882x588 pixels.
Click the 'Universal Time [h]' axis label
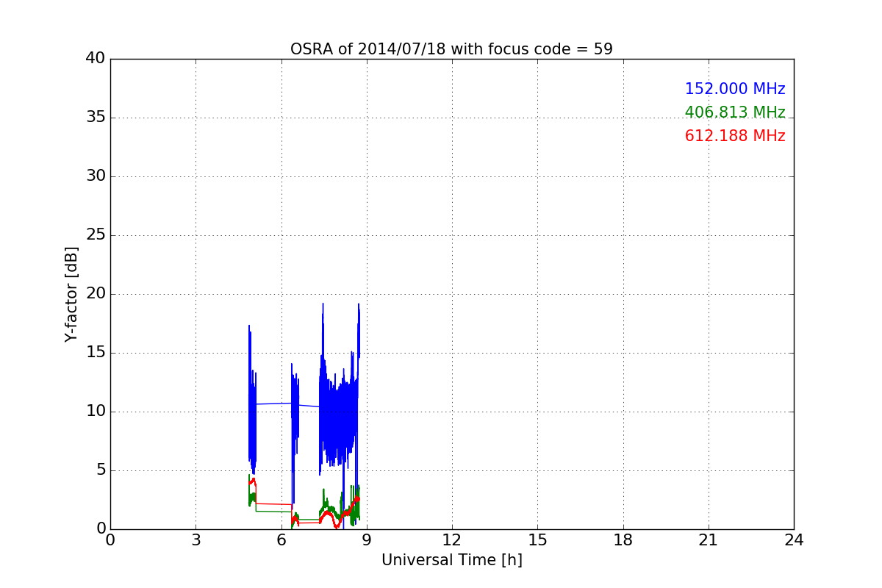[451, 560]
